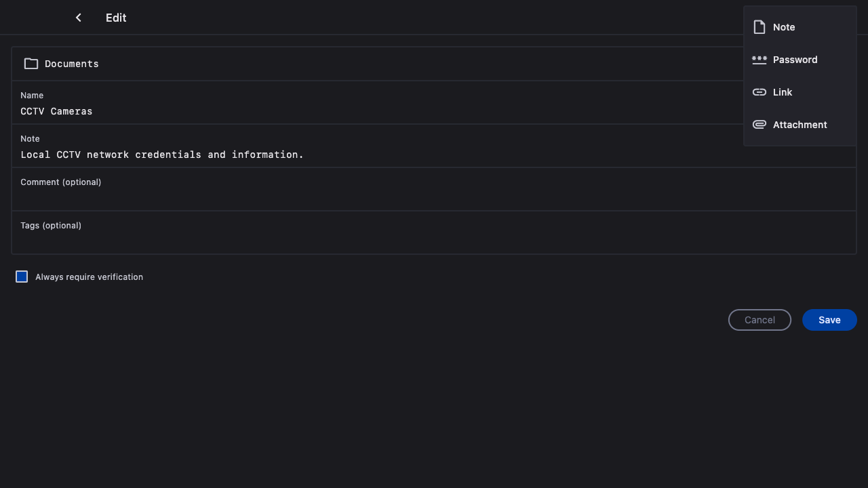Go back using the left chevron arrow
The height and width of the screenshot is (488, 868).
(79, 18)
